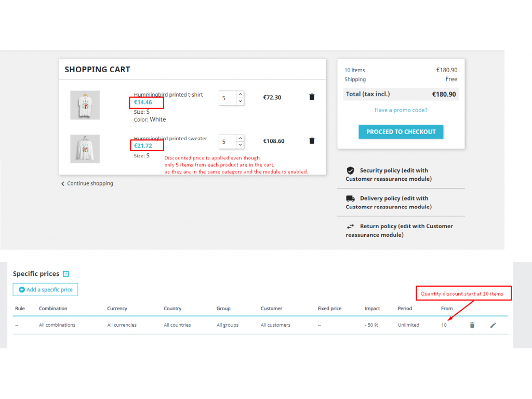
Task: Click the Return policy arrows icon
Action: tap(350, 227)
